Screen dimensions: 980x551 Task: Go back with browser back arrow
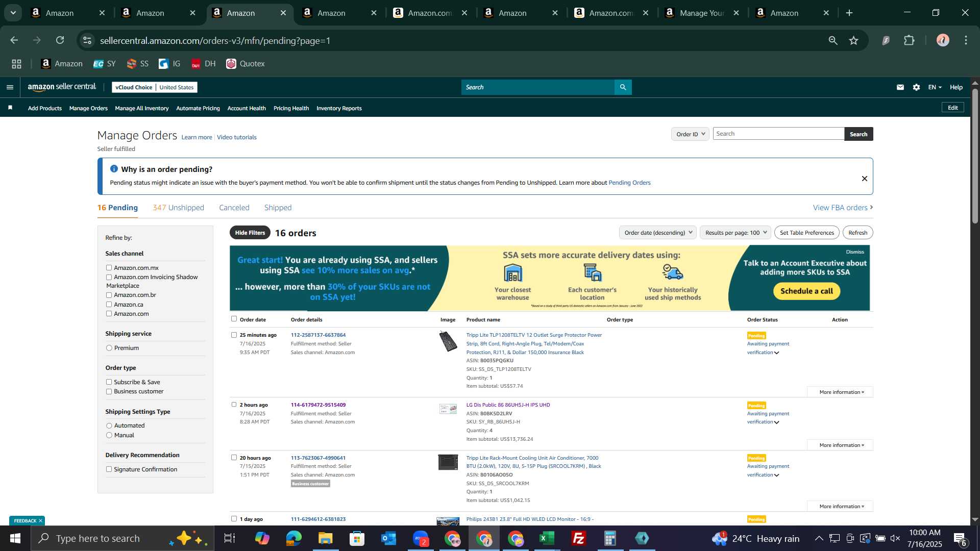(x=14, y=40)
